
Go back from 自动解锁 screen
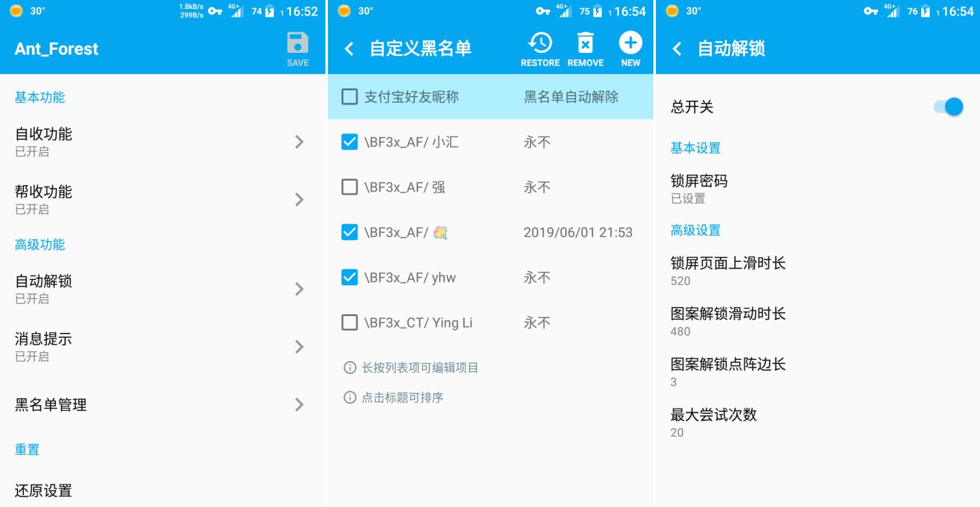677,49
